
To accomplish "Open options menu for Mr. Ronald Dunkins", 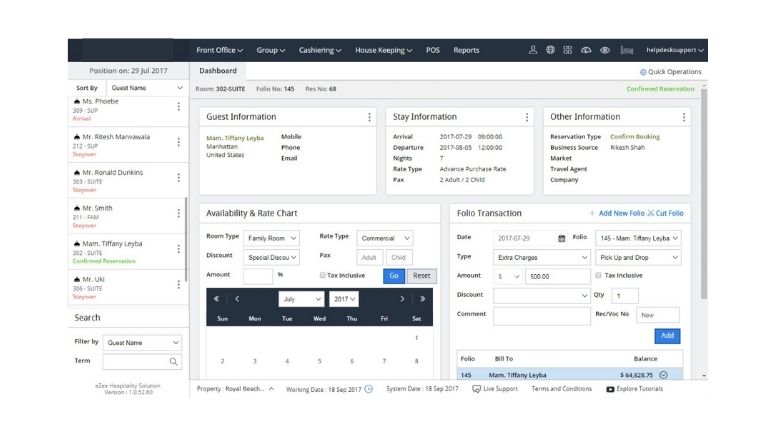I will [x=179, y=177].
